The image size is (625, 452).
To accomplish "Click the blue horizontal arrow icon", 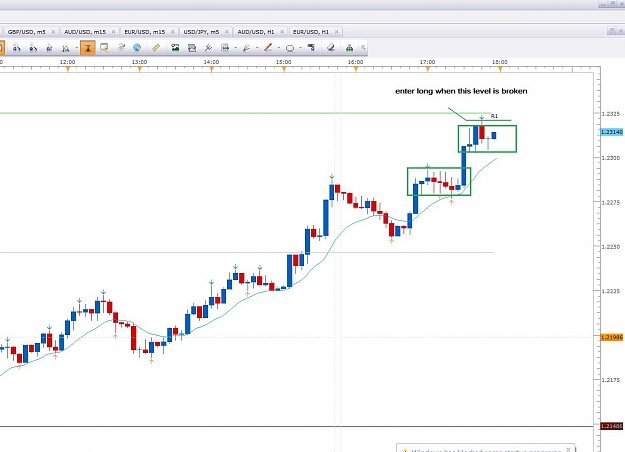I will point(225,48).
